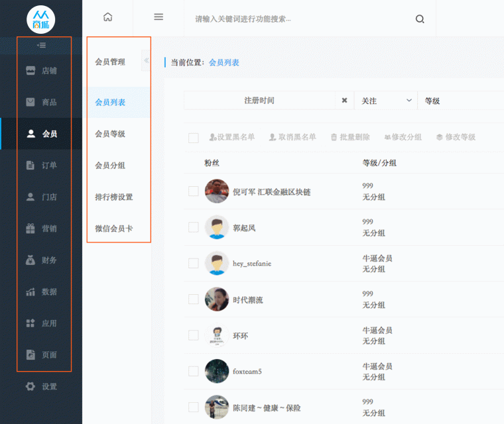Click the 修改等级 button

pyautogui.click(x=456, y=137)
